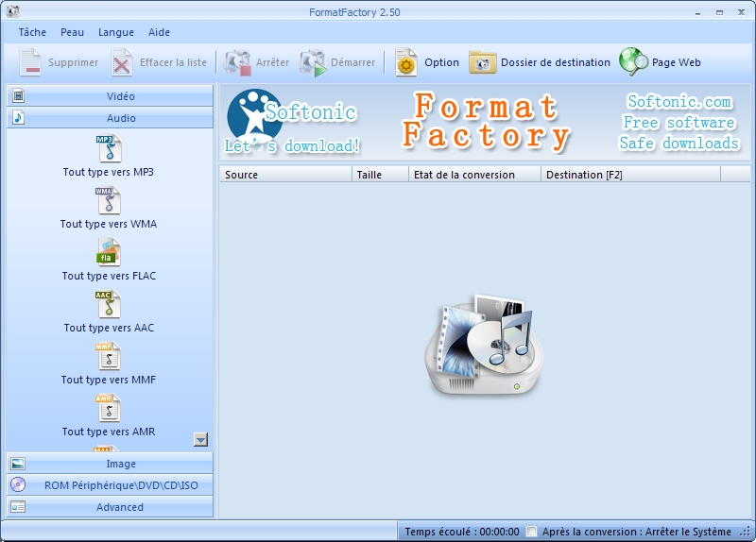This screenshot has width=756, height=542.
Task: Click the Page Web globe icon
Action: tap(633, 61)
